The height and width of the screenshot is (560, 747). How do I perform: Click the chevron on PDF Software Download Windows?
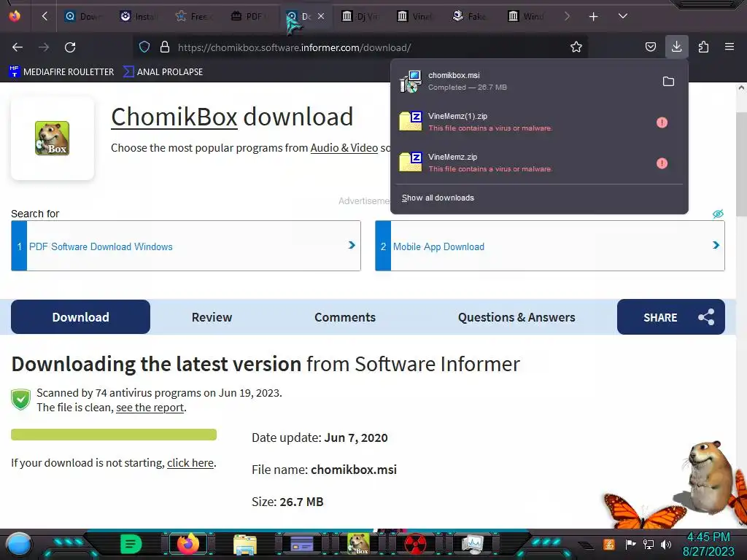coord(352,245)
